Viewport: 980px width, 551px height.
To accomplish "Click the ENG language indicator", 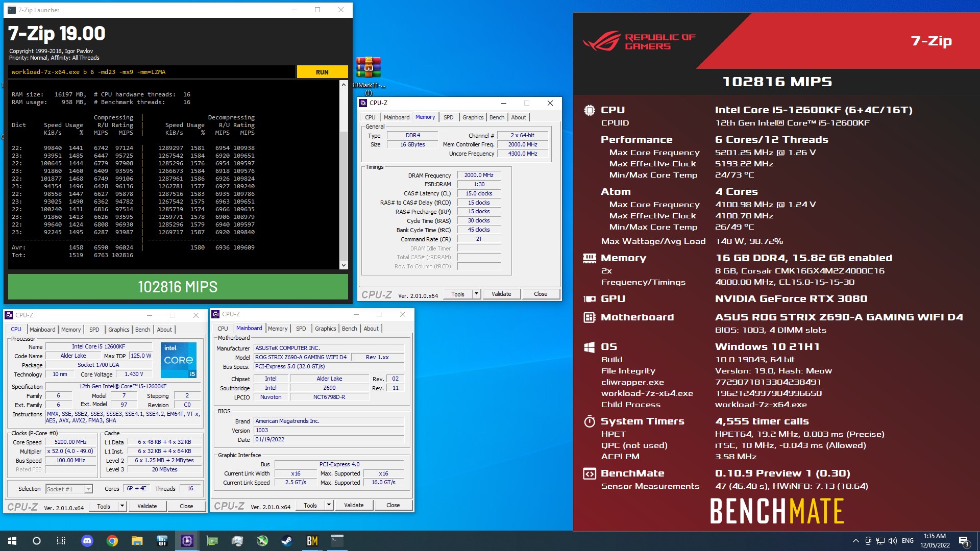I will (x=908, y=541).
